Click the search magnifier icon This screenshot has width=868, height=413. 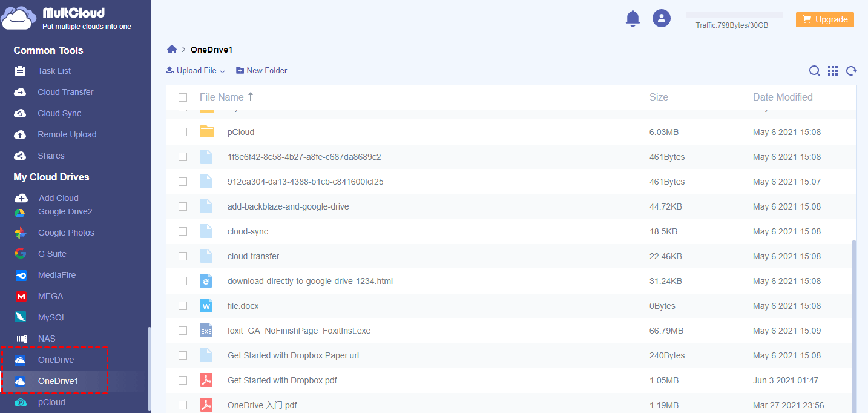[x=815, y=71]
